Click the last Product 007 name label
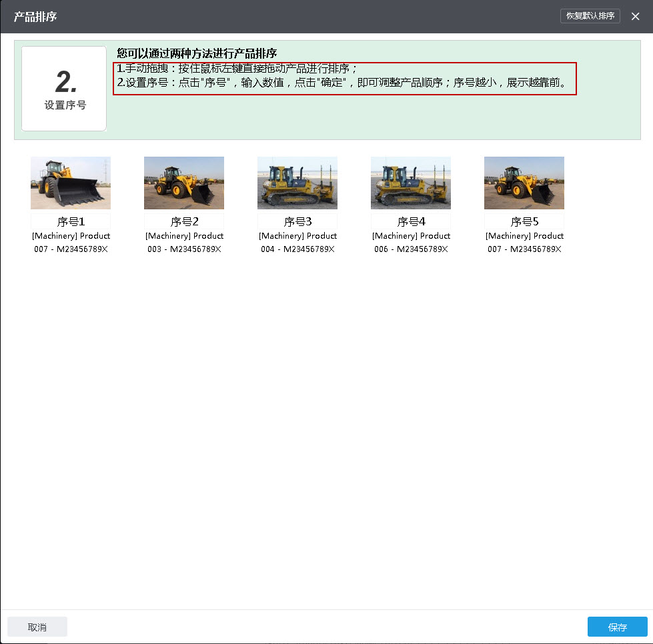The height and width of the screenshot is (644, 653). (524, 242)
